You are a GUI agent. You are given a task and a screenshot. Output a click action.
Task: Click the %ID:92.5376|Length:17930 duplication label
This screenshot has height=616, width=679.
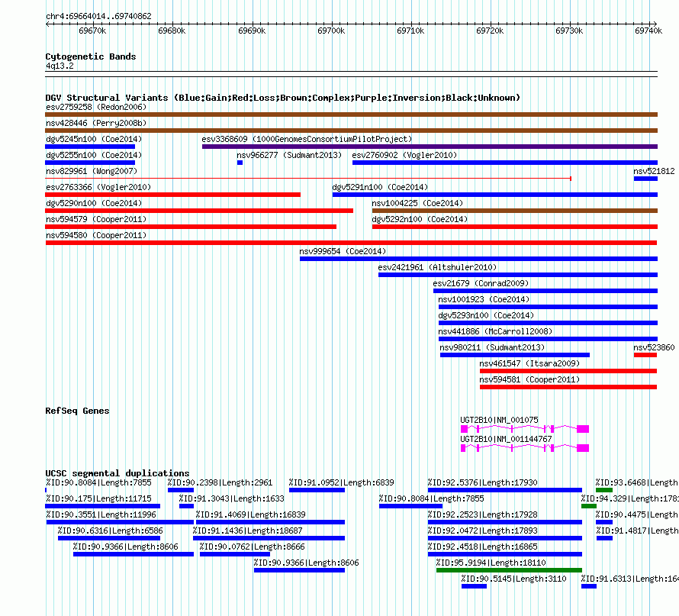tap(482, 482)
